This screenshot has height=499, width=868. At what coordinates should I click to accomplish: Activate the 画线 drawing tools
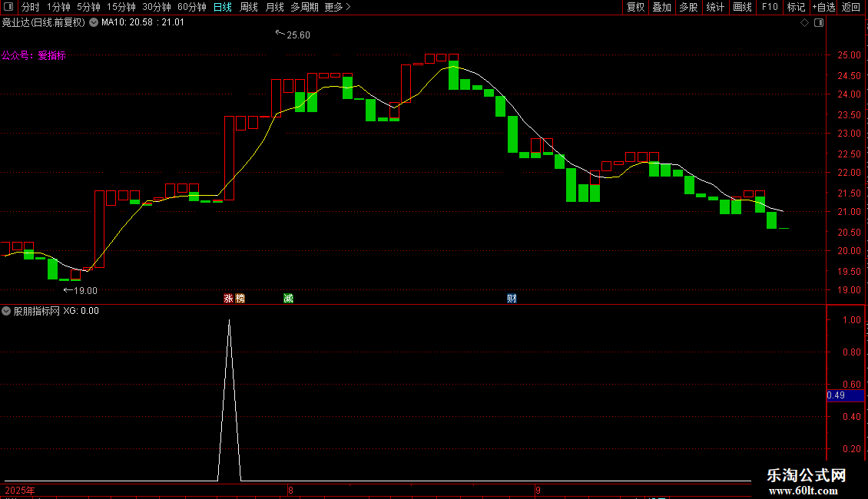pyautogui.click(x=742, y=7)
